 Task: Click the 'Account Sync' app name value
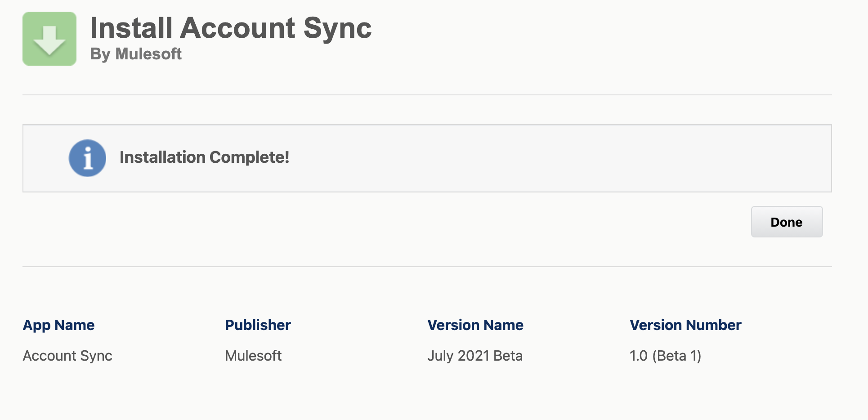pyautogui.click(x=67, y=356)
